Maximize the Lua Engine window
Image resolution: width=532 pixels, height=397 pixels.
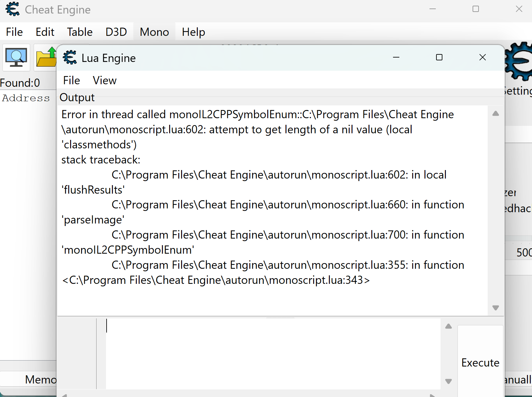439,58
